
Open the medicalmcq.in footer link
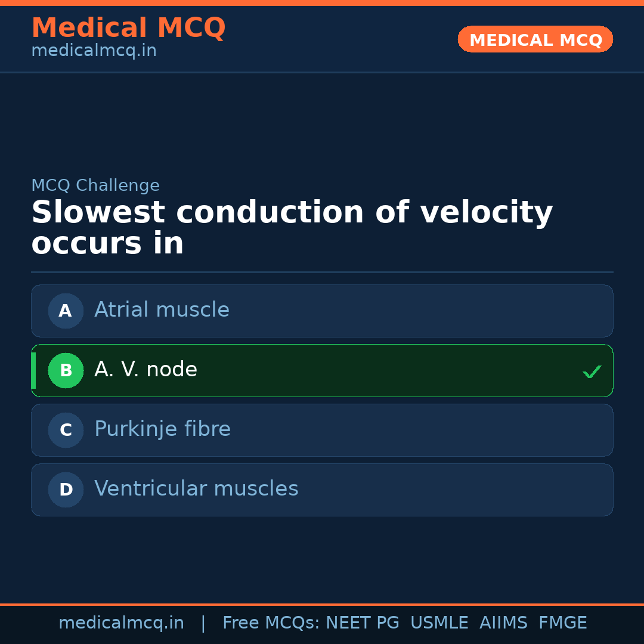(122, 622)
